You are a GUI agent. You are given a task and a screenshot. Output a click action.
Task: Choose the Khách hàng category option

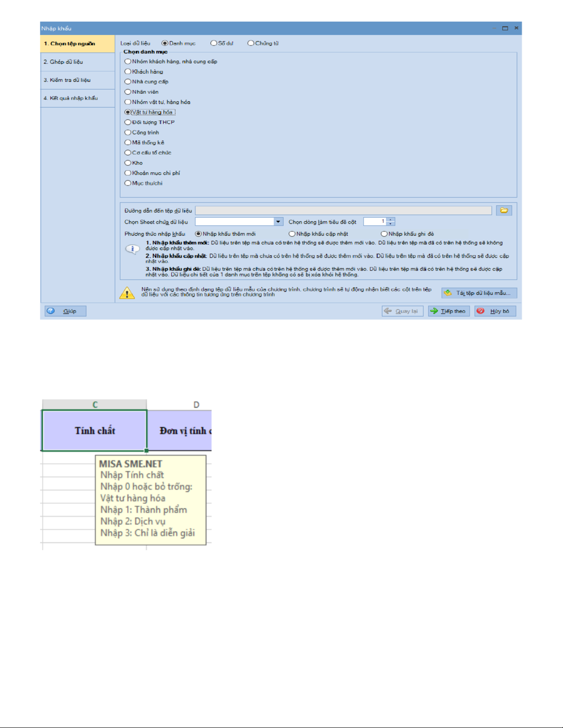pos(128,72)
